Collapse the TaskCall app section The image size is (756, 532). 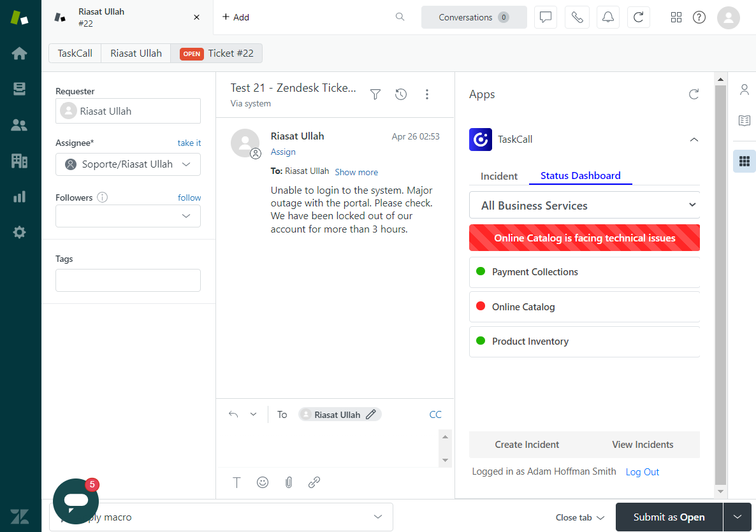click(694, 140)
